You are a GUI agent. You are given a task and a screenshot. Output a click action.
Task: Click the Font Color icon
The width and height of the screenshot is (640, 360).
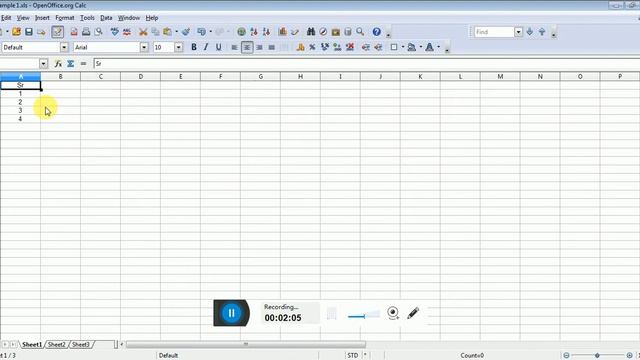tap(429, 47)
